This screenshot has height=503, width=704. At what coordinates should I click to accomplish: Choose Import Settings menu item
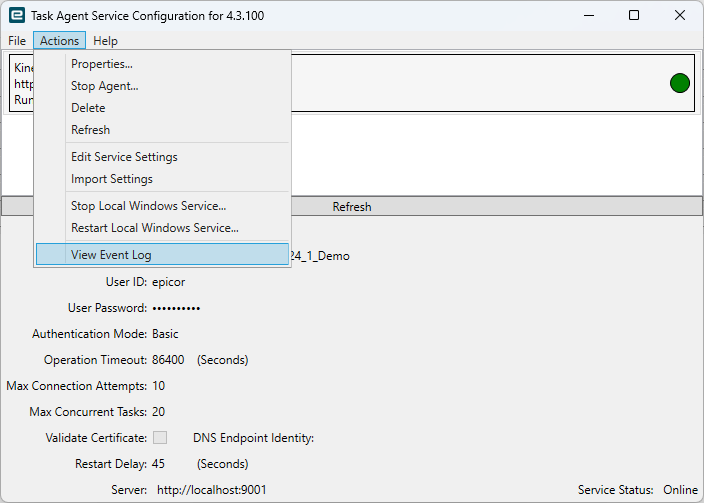[x=112, y=179]
